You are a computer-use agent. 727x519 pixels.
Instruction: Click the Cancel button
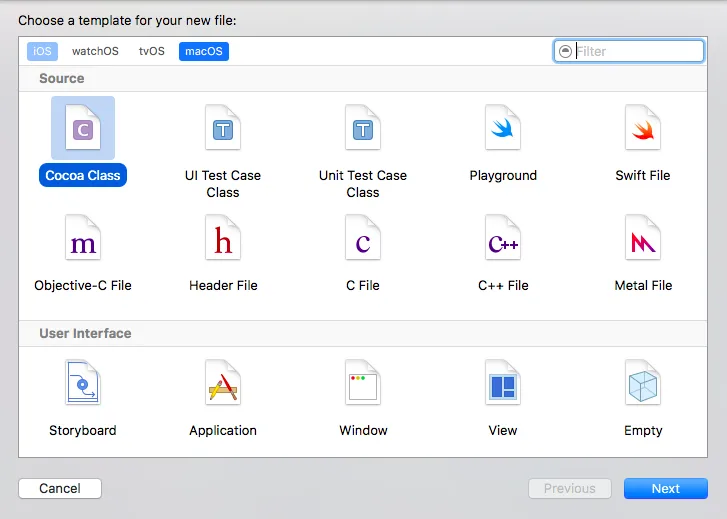click(x=60, y=488)
